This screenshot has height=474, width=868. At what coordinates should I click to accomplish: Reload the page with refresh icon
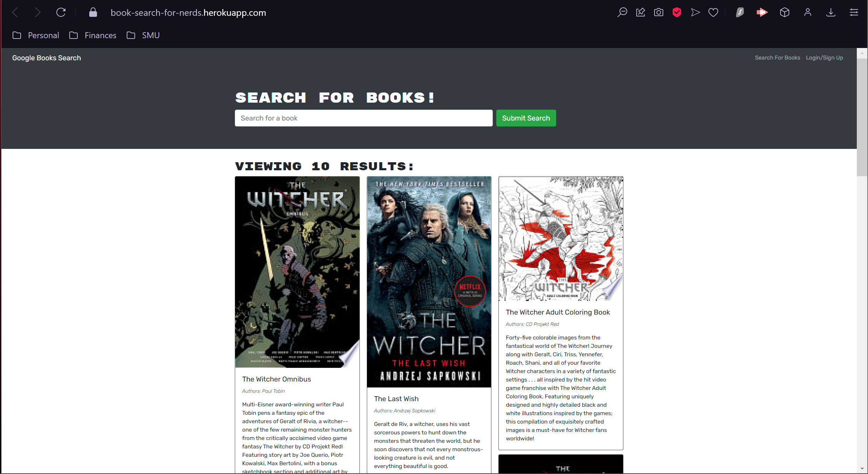[x=61, y=13]
